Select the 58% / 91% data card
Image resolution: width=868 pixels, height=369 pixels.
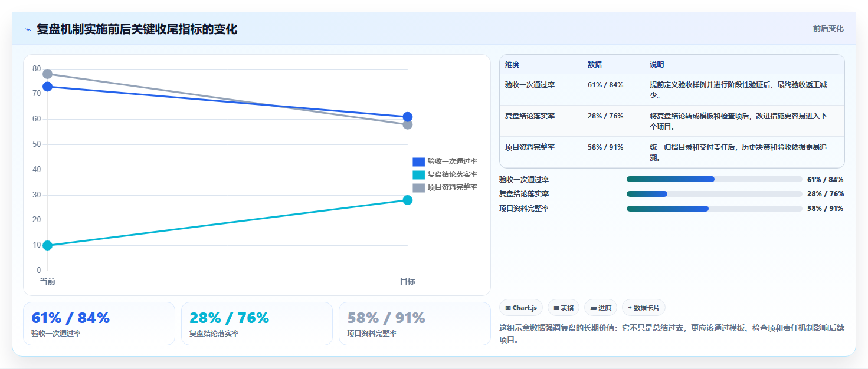tap(414, 324)
